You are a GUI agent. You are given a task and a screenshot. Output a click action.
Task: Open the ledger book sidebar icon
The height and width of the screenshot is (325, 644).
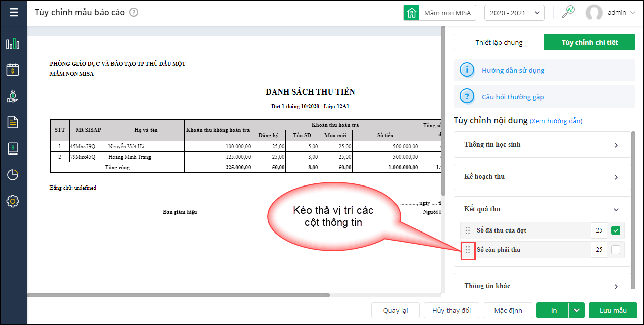point(13,148)
